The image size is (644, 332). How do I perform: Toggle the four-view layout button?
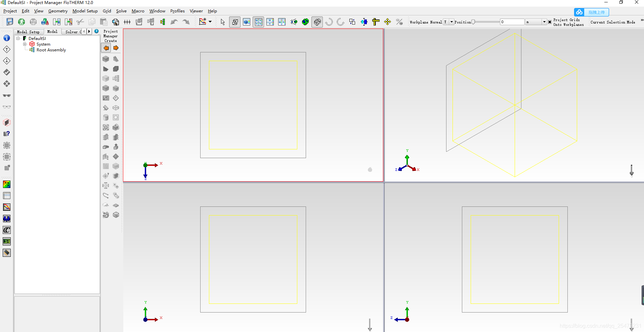point(258,22)
